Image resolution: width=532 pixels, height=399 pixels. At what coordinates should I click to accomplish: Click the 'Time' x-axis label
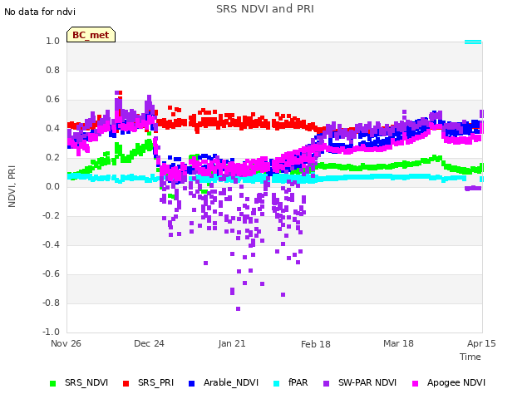[x=470, y=357]
